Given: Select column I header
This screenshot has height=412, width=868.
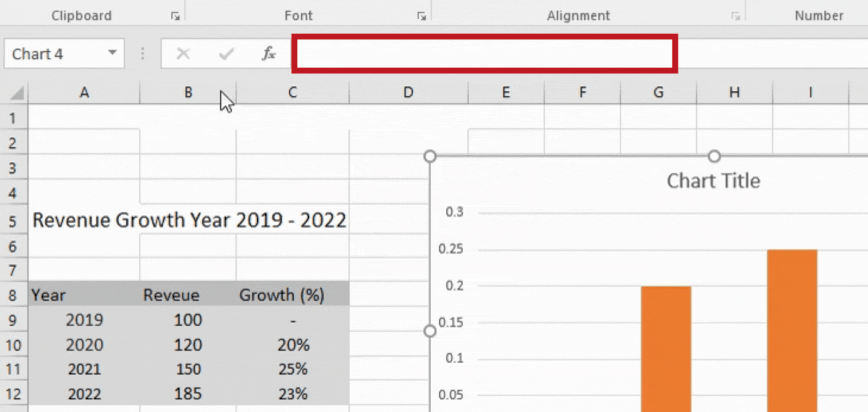Looking at the screenshot, I should pos(810,92).
